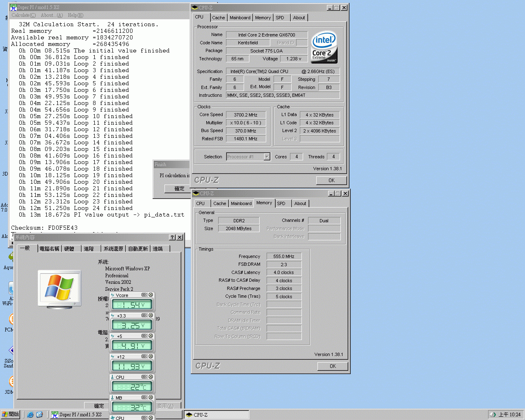Click the taskbar clock 上午 10:24
Image resolution: width=525 pixels, height=420 pixels.
[x=509, y=415]
